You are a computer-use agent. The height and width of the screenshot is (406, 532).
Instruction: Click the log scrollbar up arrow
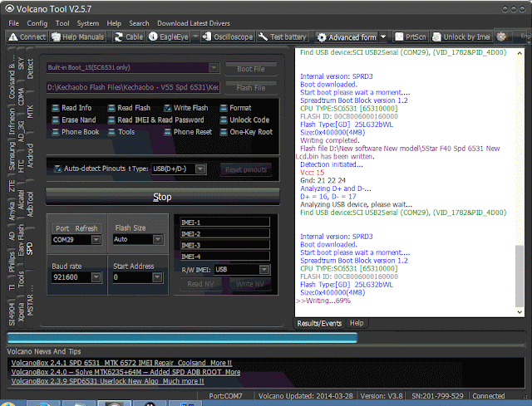(x=520, y=53)
